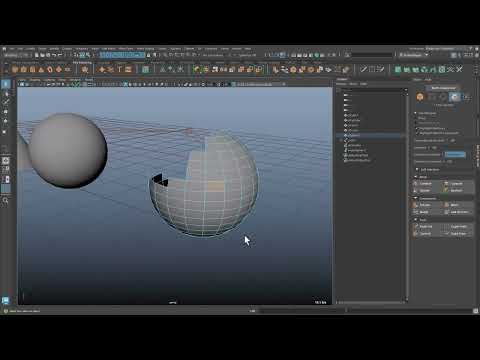Screen dimensions: 480x360
Task: Click the undo arrow in status line
Action: (54, 55)
